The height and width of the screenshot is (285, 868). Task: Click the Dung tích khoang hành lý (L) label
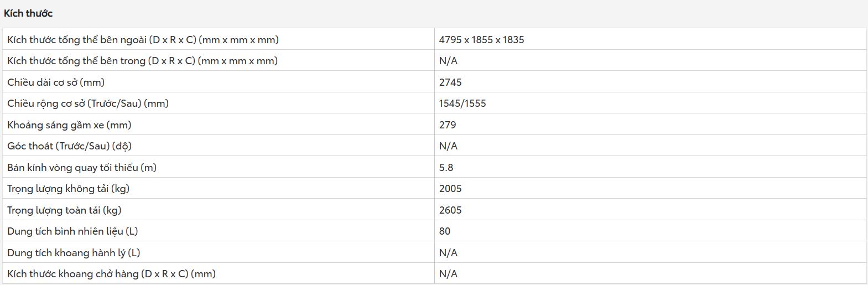click(x=74, y=253)
